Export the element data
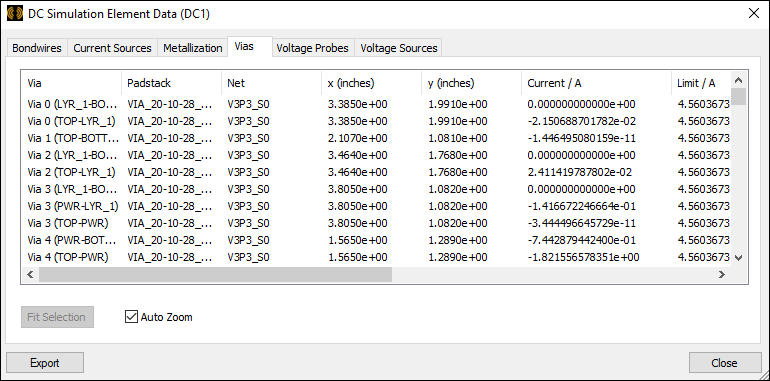The height and width of the screenshot is (381, 770). pos(45,363)
